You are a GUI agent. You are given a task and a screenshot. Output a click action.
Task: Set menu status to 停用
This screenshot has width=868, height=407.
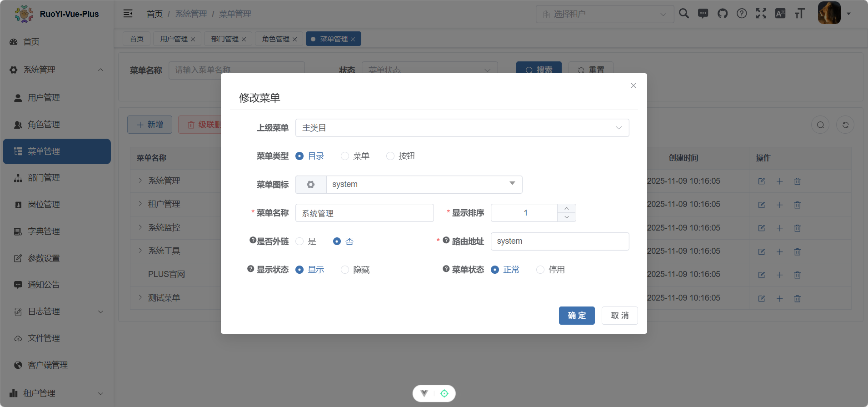tap(540, 270)
